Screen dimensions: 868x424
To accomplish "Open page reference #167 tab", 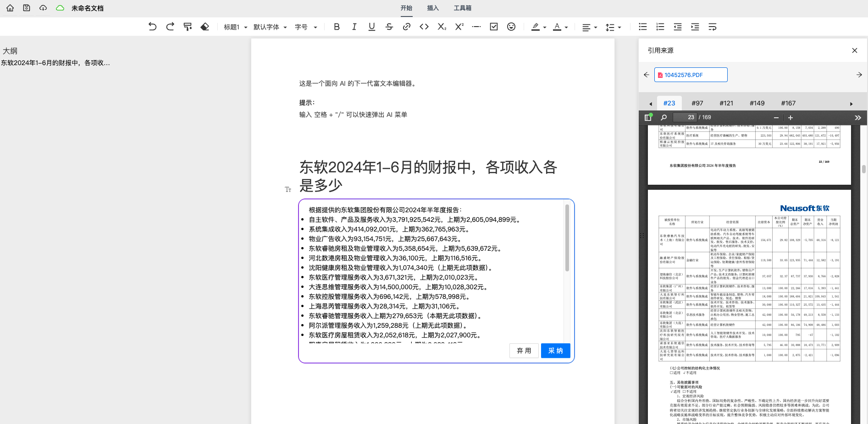I will click(788, 103).
